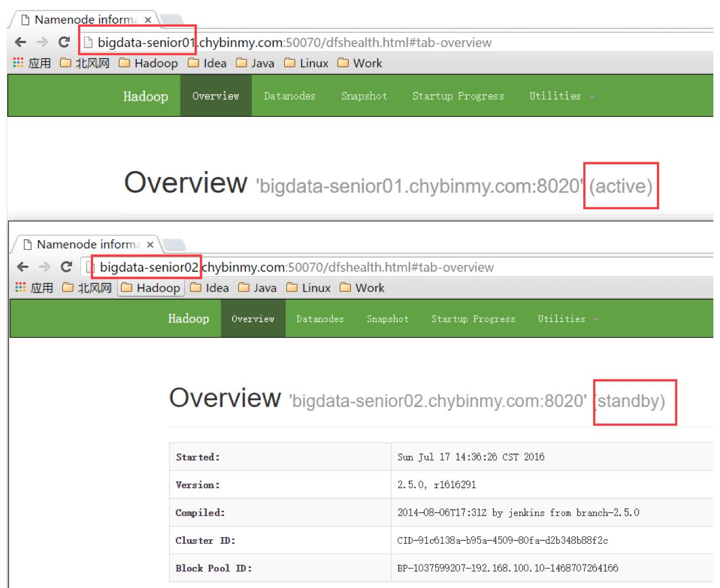This screenshot has width=720, height=588.
Task: Open the Startup Progress tab in the senior02 navbar
Action: (474, 319)
